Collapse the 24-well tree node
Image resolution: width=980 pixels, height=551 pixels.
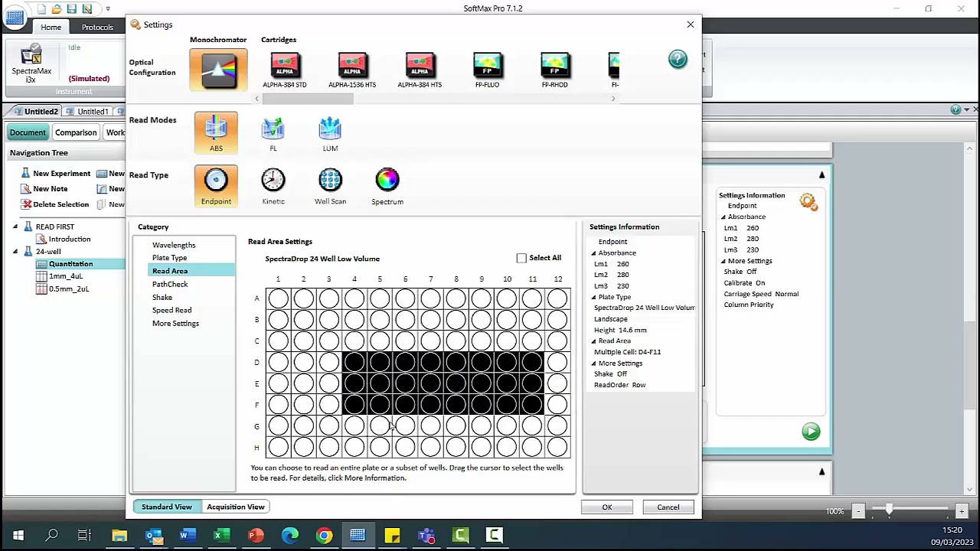pyautogui.click(x=15, y=252)
